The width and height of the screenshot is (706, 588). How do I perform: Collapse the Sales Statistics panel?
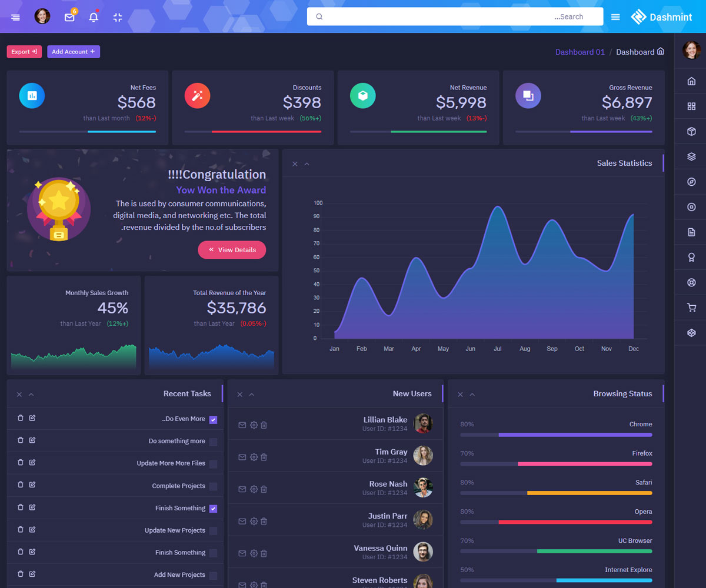pyautogui.click(x=307, y=164)
